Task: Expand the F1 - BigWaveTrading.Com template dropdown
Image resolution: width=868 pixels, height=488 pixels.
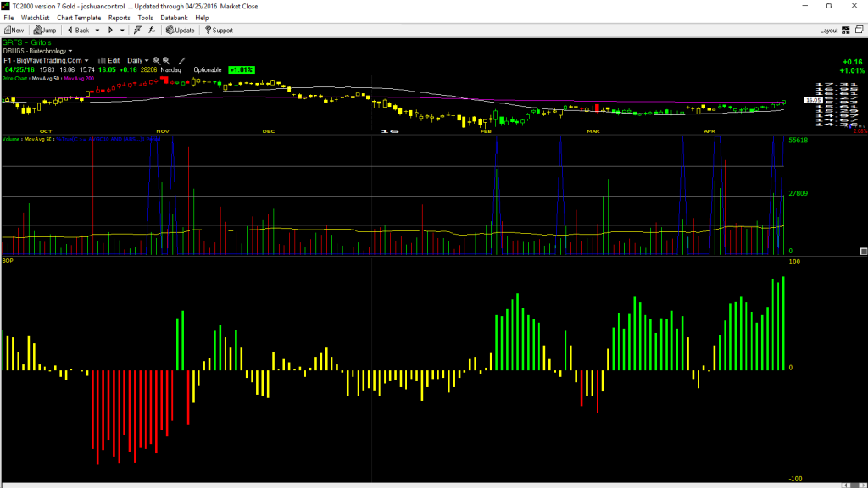Action: click(46, 61)
